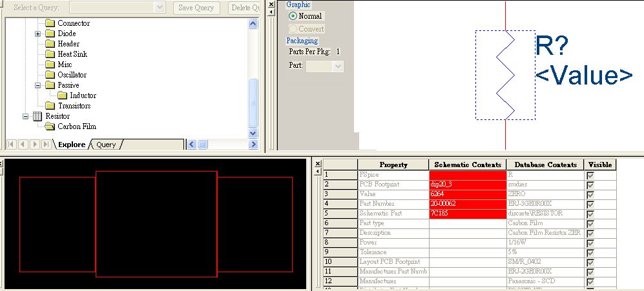Click the Header folder icon

(x=50, y=44)
